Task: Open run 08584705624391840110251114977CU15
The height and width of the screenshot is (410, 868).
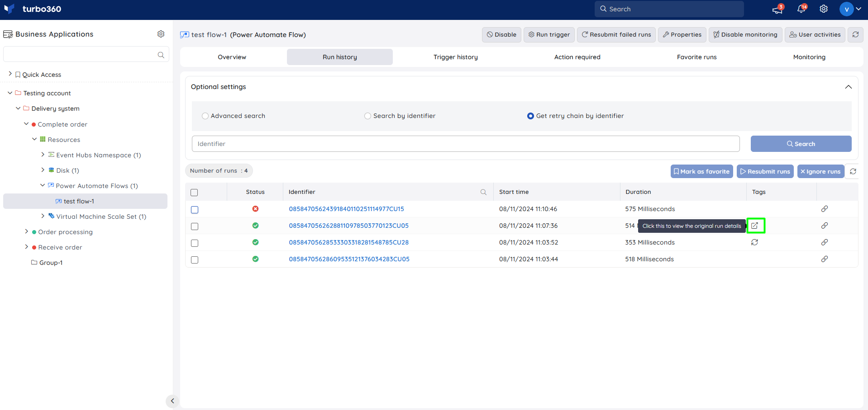Action: (346, 209)
